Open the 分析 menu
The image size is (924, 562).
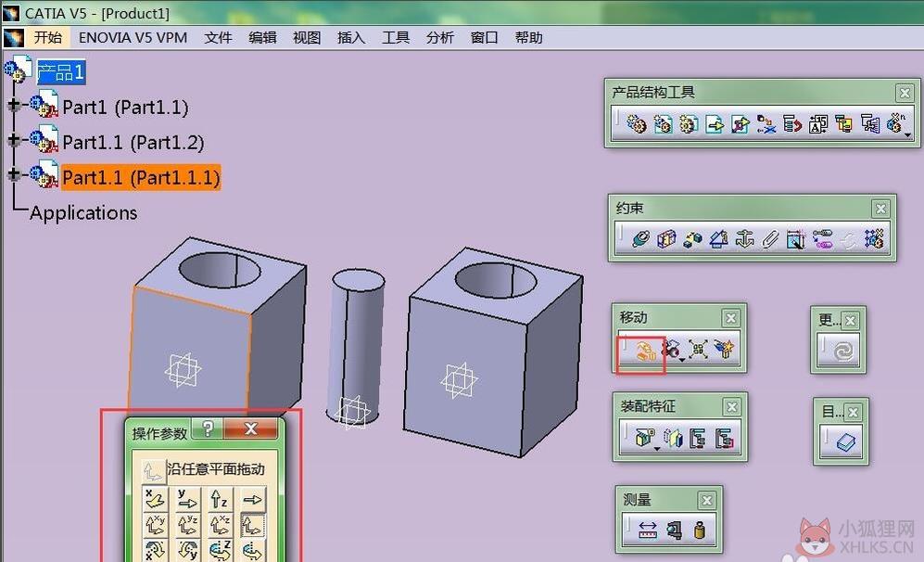point(439,37)
